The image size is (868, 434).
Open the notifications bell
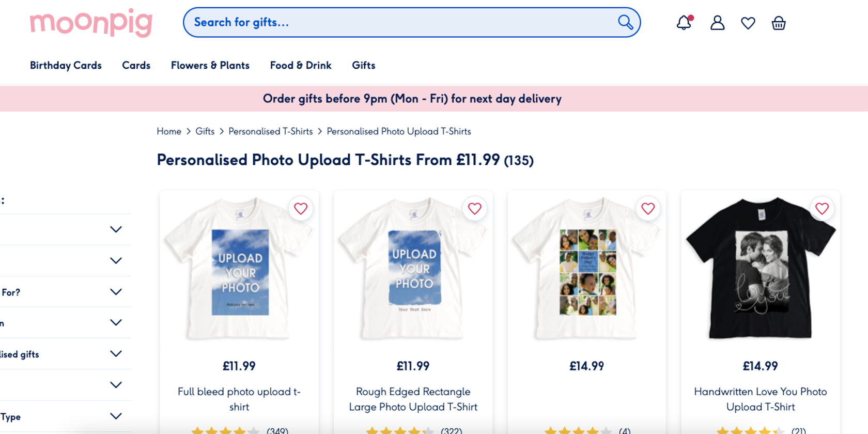point(684,23)
